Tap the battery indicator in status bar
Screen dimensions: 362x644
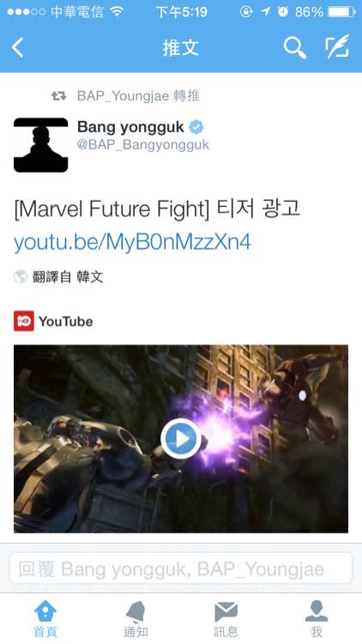click(x=341, y=12)
